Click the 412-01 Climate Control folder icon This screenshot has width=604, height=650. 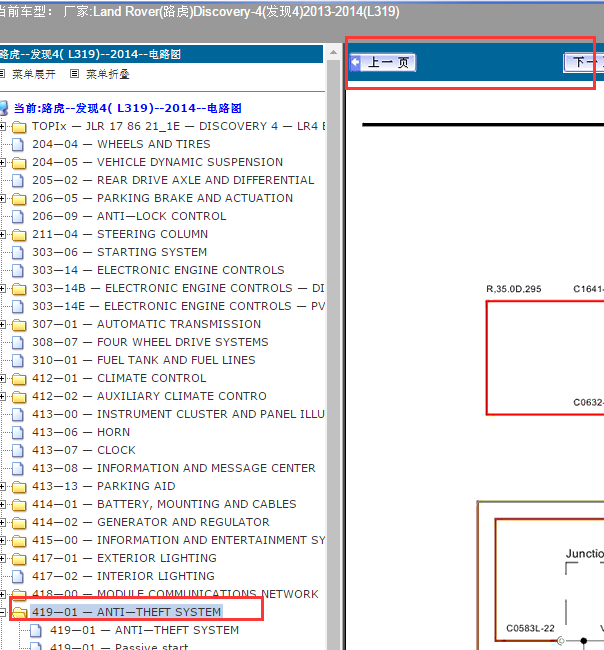click(19, 378)
